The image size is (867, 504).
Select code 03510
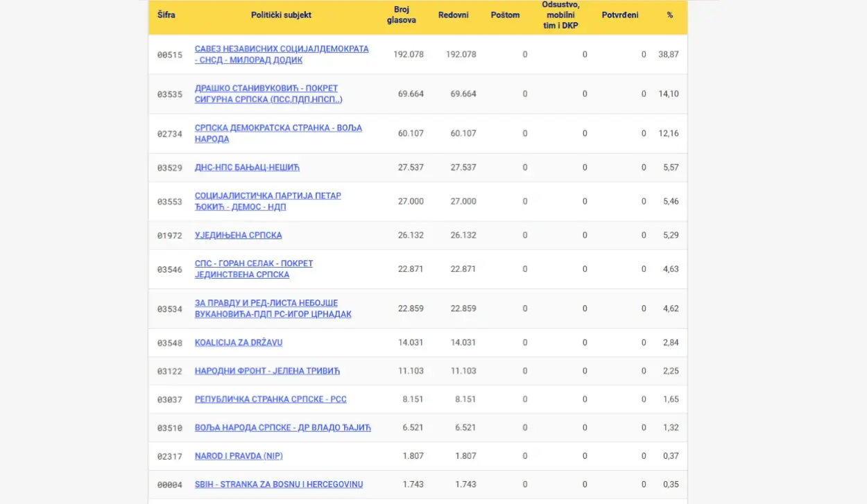(x=170, y=428)
